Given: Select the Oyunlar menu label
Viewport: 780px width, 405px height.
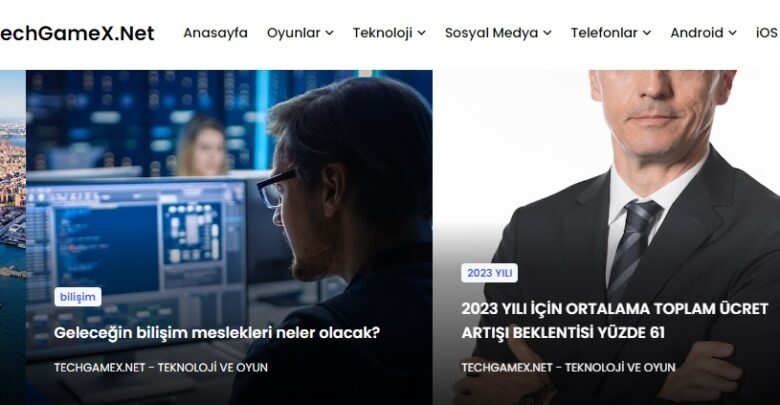Looking at the screenshot, I should tap(293, 33).
